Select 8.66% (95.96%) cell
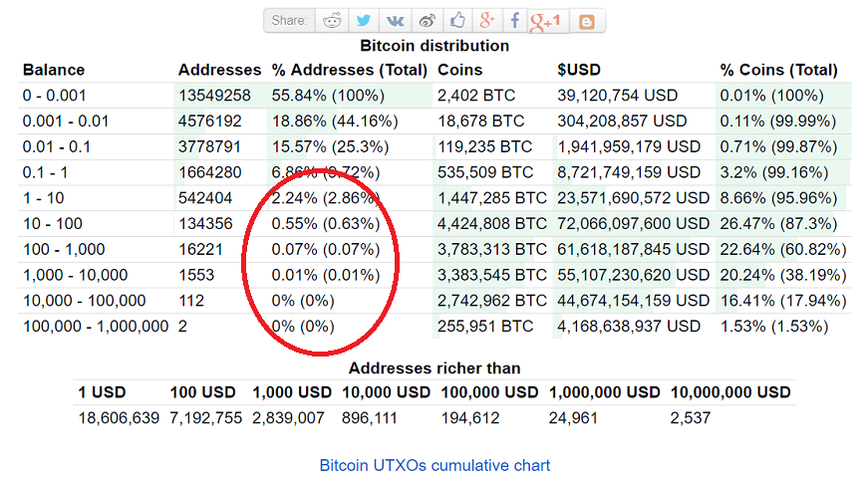Image resolution: width=868 pixels, height=484 pixels. 778,198
